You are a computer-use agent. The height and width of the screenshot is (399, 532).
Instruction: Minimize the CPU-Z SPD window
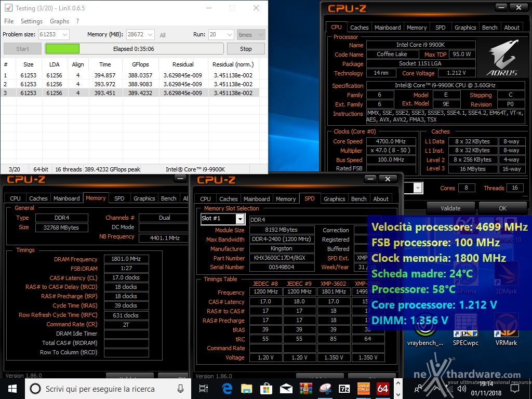click(x=370, y=179)
